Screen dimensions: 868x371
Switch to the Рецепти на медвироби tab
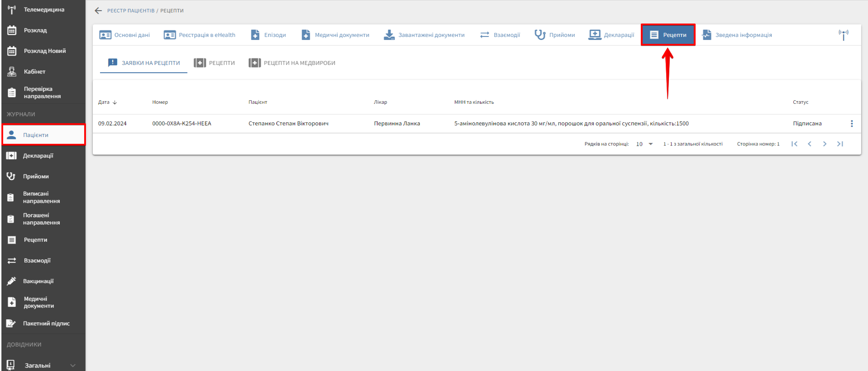point(292,63)
